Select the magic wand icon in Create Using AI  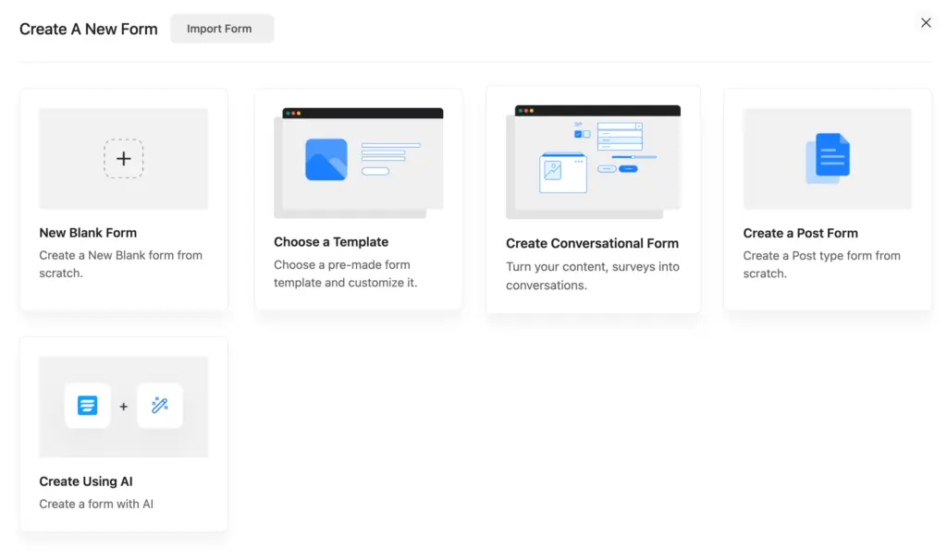point(160,405)
